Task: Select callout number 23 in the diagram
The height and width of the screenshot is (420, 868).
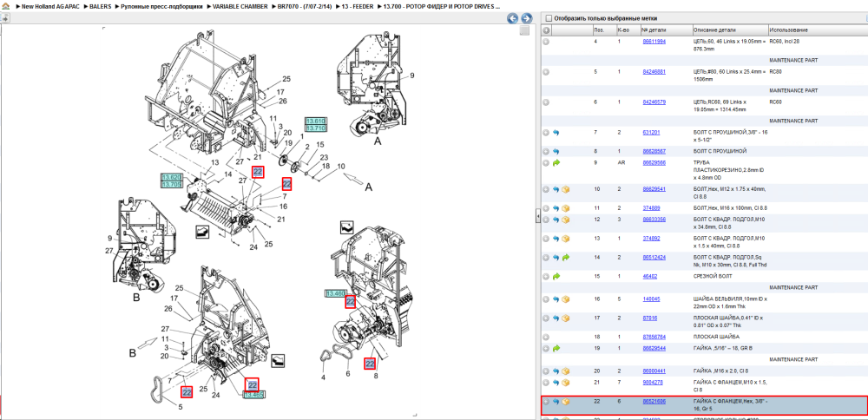Action: click(x=324, y=156)
